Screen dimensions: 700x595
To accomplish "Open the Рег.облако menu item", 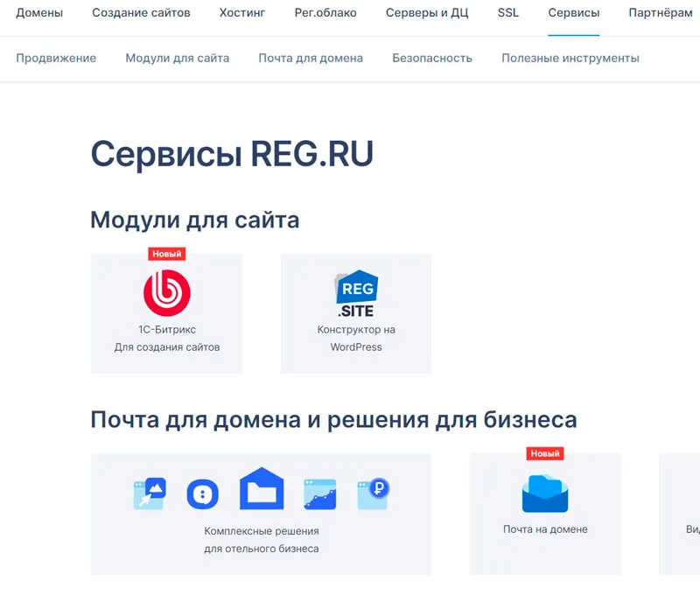I will [325, 12].
